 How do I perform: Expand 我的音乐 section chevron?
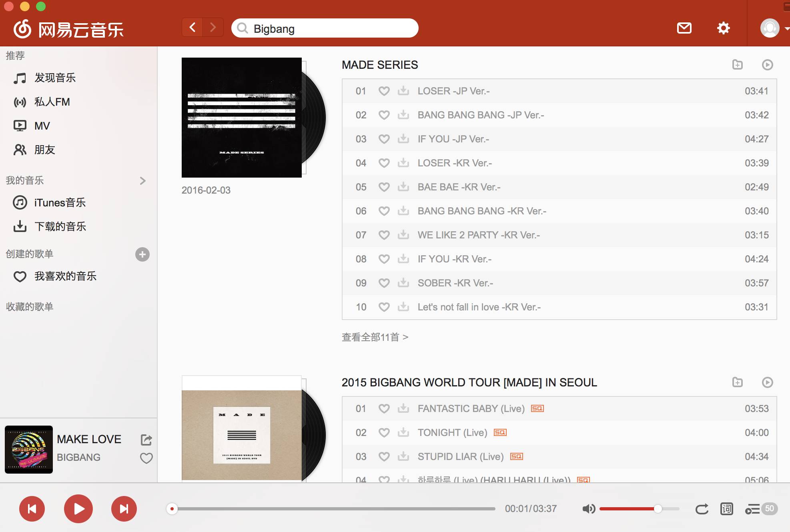tap(143, 180)
